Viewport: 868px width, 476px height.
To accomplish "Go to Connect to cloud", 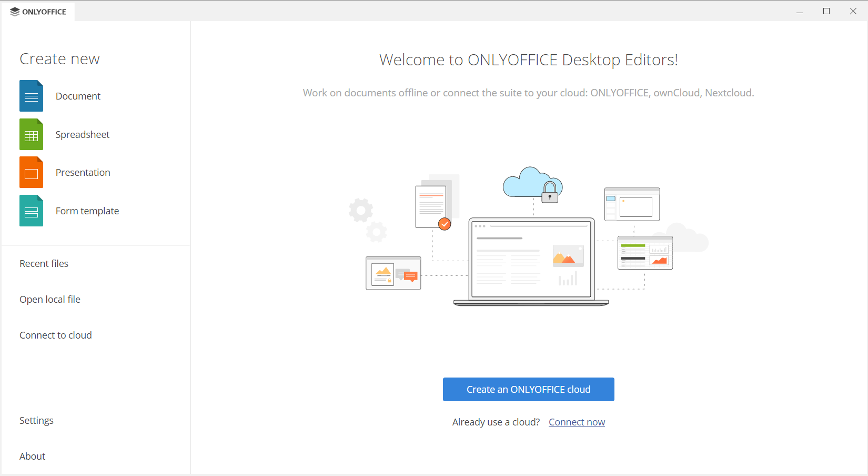I will (56, 335).
